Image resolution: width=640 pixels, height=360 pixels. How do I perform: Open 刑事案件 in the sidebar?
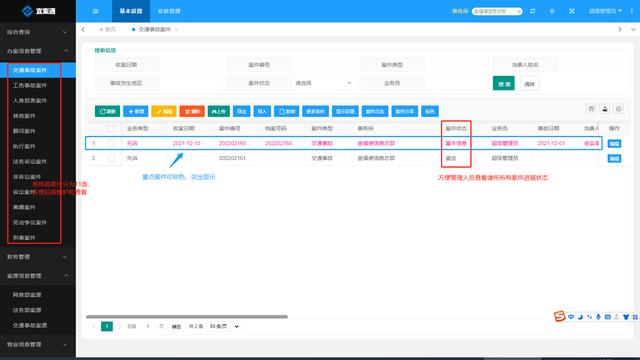(24, 238)
